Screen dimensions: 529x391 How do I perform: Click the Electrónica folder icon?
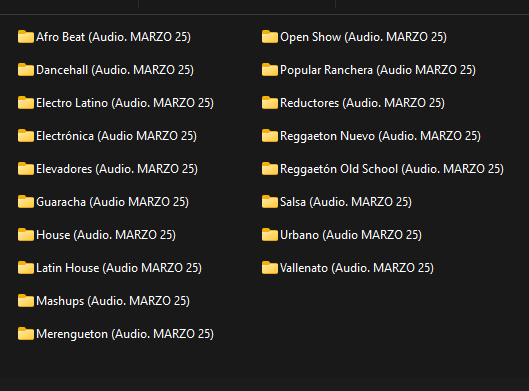[26, 136]
